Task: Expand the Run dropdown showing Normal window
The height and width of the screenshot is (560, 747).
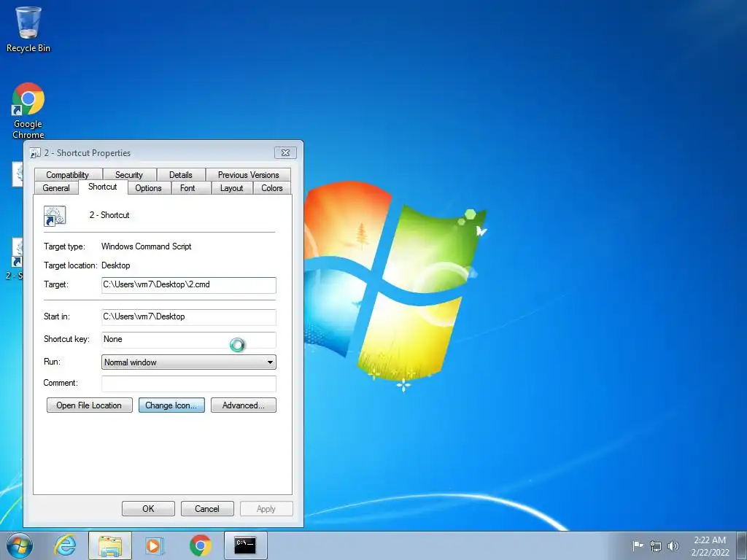Action: pyautogui.click(x=189, y=362)
